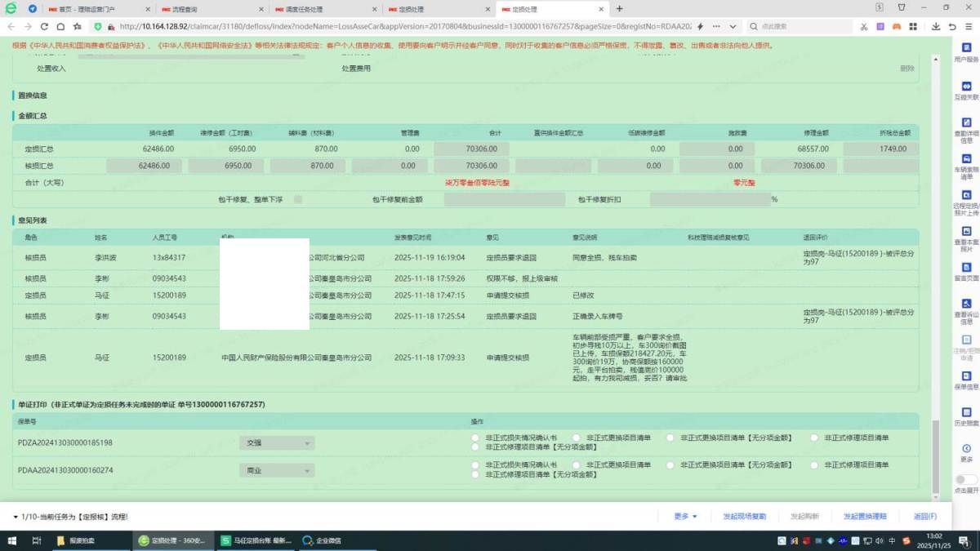This screenshot has width=980, height=551.
Task: Click the 更多 arrow icon in sidebar
Action: pyautogui.click(x=966, y=448)
